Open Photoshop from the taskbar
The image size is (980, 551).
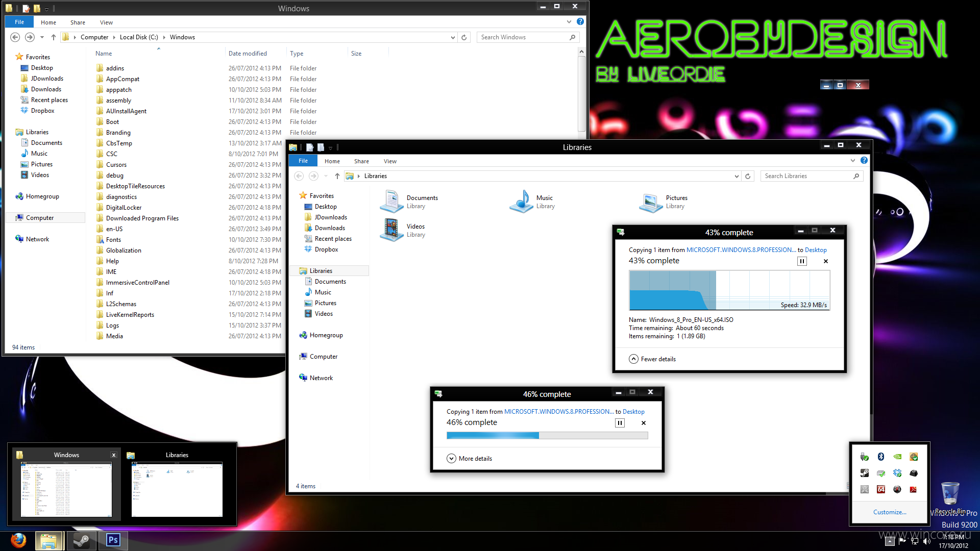(113, 540)
